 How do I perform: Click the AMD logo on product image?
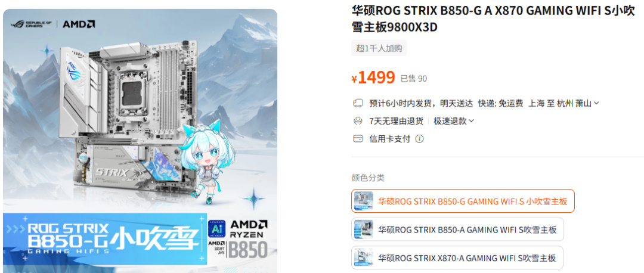79,24
